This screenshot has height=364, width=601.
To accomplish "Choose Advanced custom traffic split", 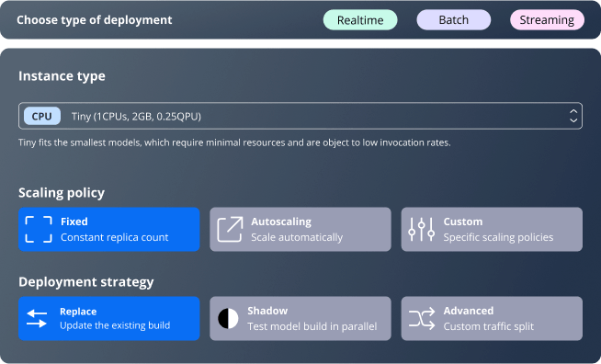I will click(492, 318).
